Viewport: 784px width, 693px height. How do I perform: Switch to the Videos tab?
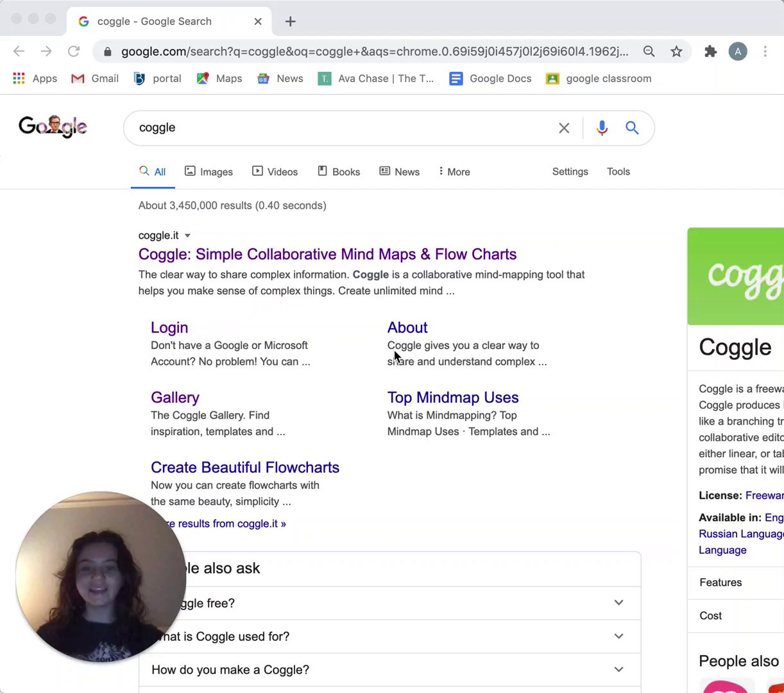[x=275, y=171]
